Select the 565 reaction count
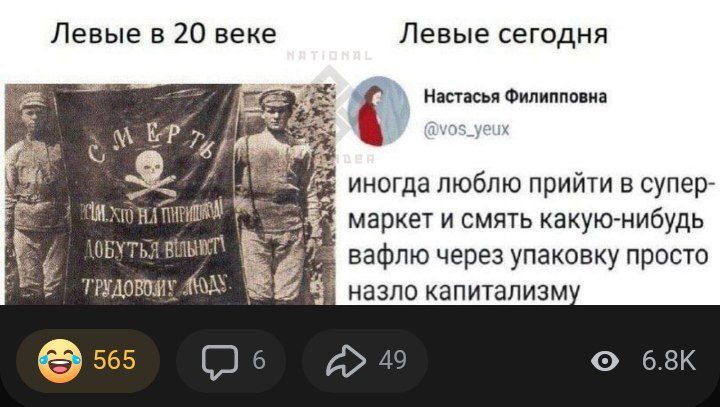The image size is (720, 407). (114, 360)
